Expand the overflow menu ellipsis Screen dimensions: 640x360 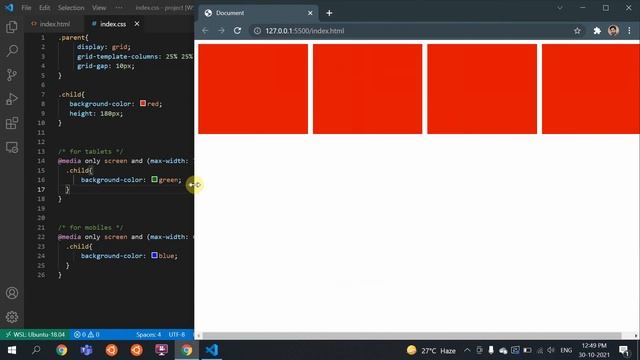pyautogui.click(x=119, y=8)
